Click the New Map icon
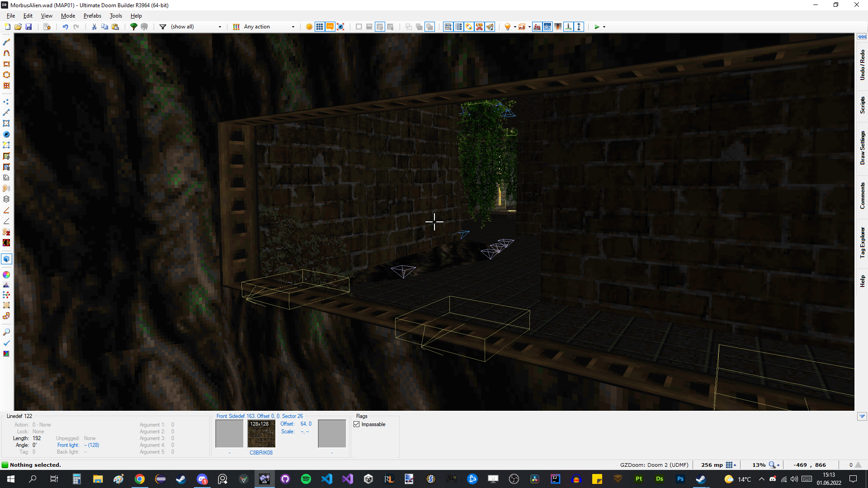This screenshot has width=868, height=488. pyautogui.click(x=8, y=27)
